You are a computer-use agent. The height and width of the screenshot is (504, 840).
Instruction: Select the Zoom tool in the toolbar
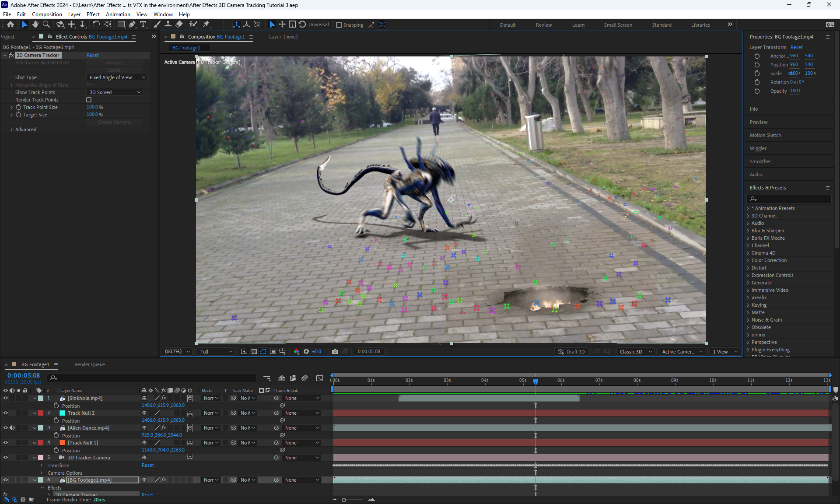click(46, 24)
